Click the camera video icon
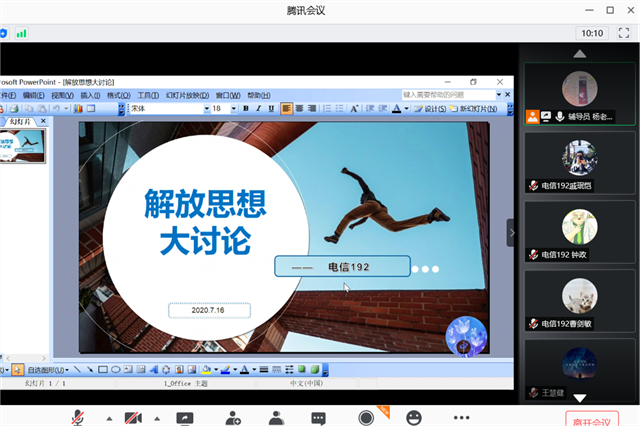 [132, 417]
